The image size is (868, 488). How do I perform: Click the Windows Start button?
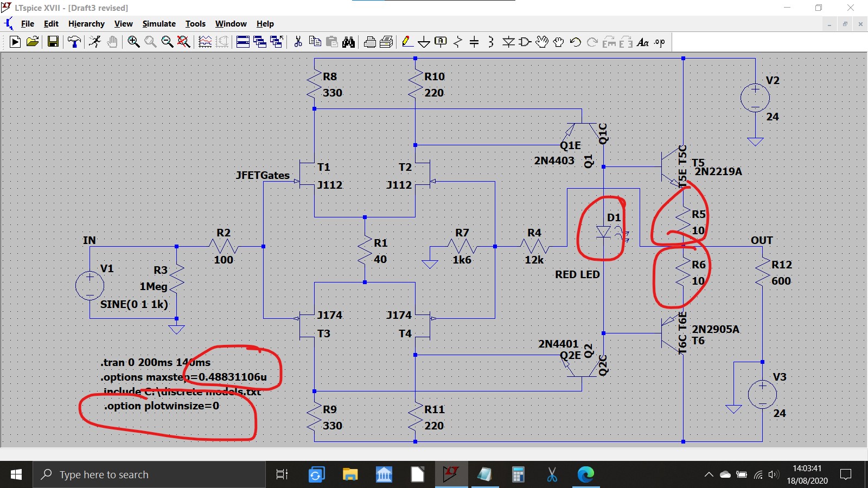[x=16, y=475]
